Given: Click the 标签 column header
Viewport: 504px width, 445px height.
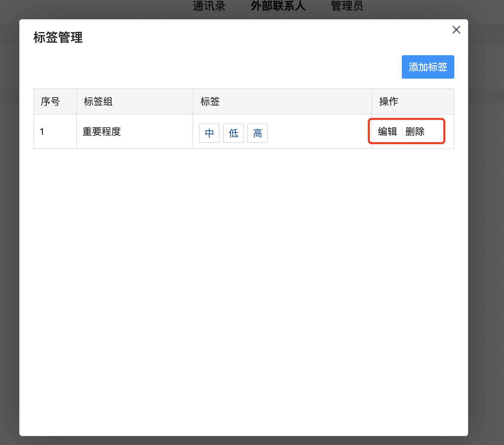Looking at the screenshot, I should pos(282,101).
